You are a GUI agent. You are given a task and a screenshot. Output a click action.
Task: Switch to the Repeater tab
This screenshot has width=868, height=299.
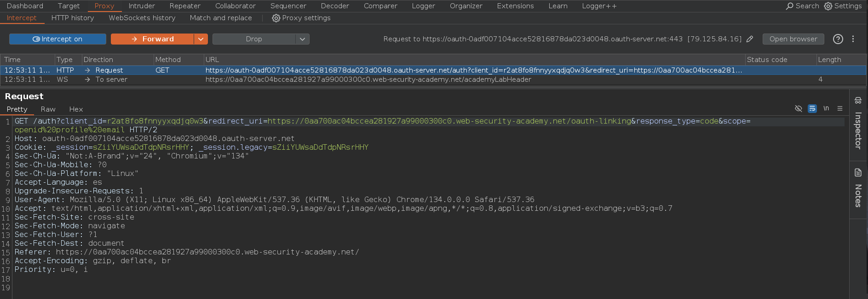[x=185, y=6]
